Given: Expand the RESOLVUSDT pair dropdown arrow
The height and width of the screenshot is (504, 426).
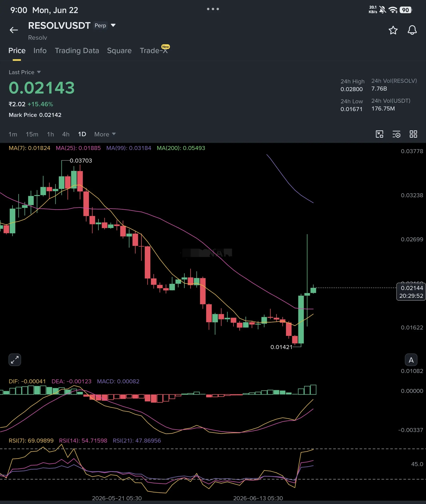Looking at the screenshot, I should tap(113, 25).
